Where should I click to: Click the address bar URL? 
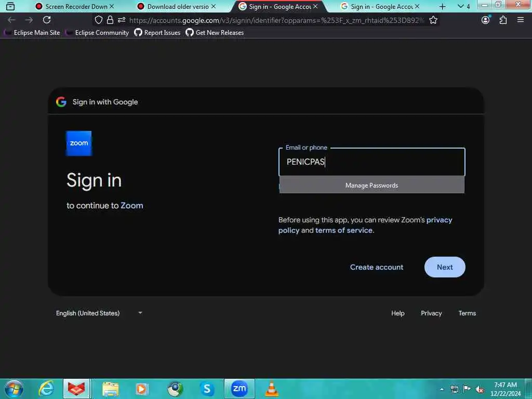point(276,20)
